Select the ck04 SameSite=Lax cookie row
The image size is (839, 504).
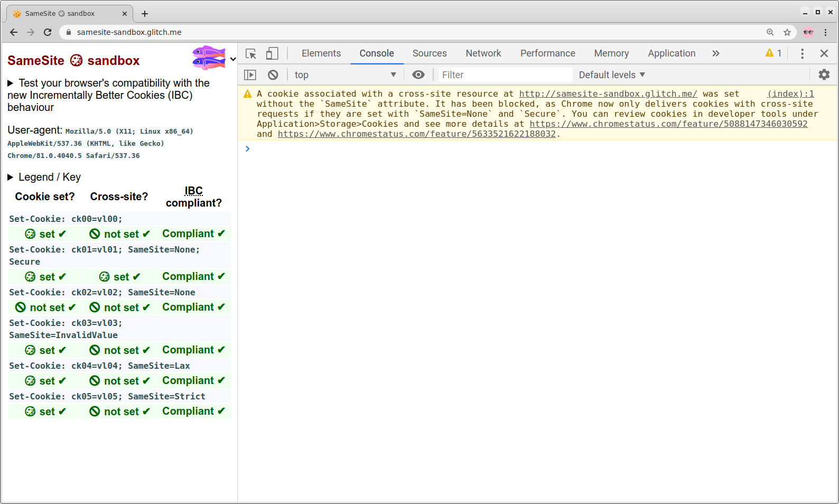coord(119,366)
